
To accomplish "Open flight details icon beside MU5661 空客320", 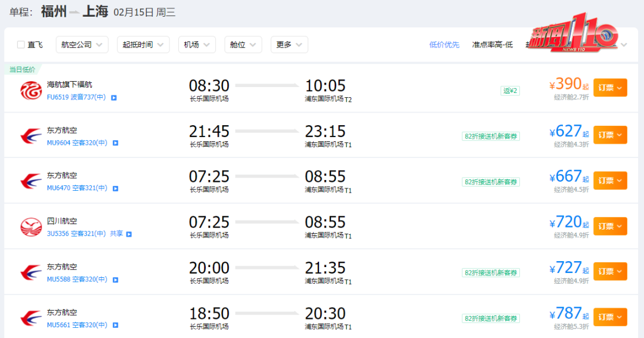I will [x=116, y=325].
